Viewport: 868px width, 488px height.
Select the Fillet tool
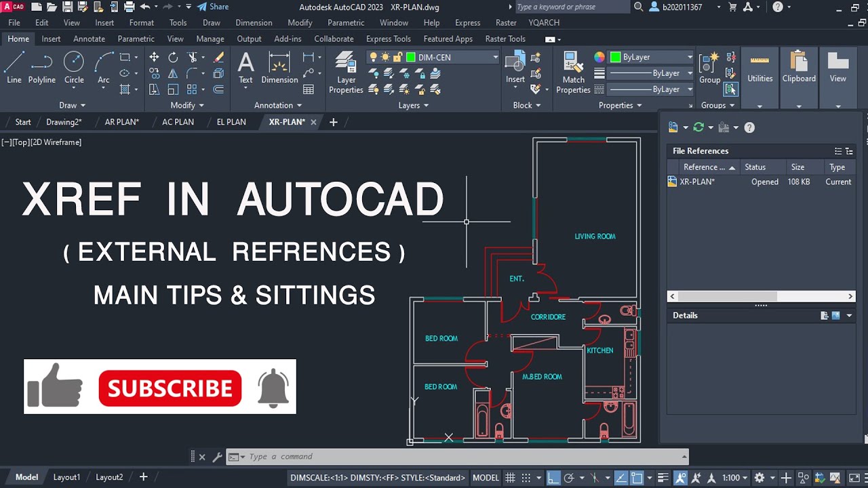coord(193,73)
